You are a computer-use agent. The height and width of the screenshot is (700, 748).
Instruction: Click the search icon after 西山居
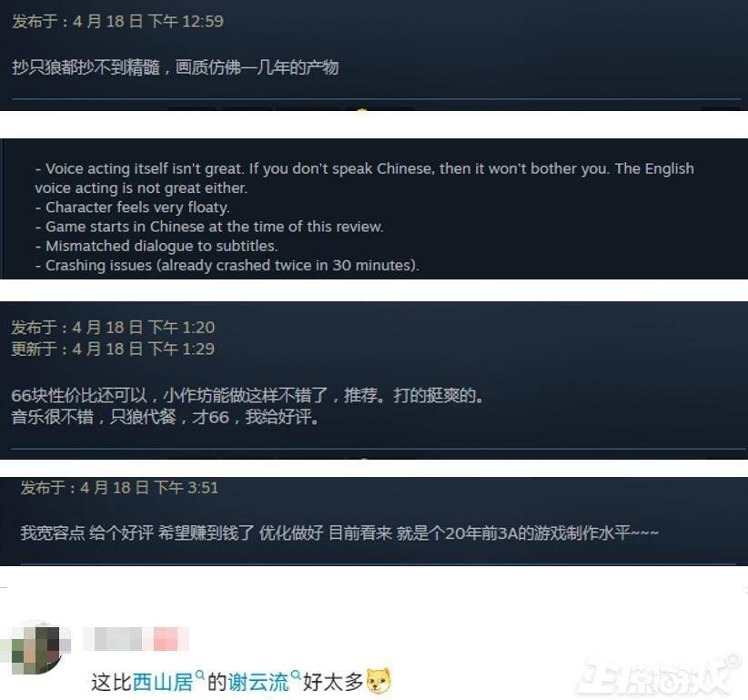[200, 675]
